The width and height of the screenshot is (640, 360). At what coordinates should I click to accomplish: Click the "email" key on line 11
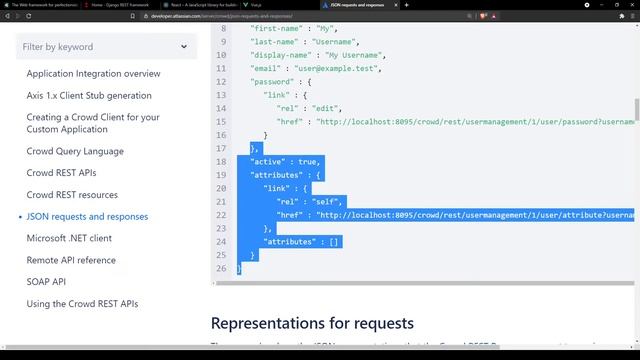point(265,69)
